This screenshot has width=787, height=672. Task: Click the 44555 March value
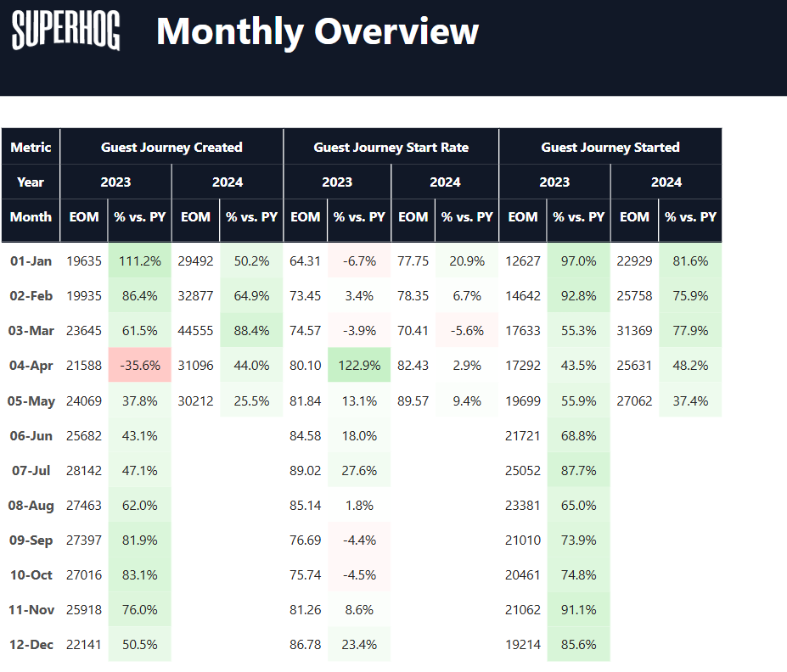tap(195, 331)
